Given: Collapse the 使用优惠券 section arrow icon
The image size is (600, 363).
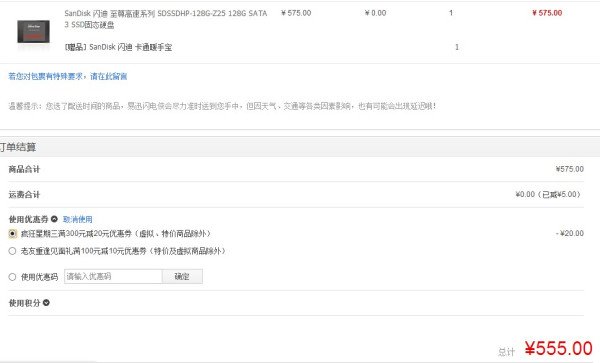Looking at the screenshot, I should pyautogui.click(x=54, y=219).
